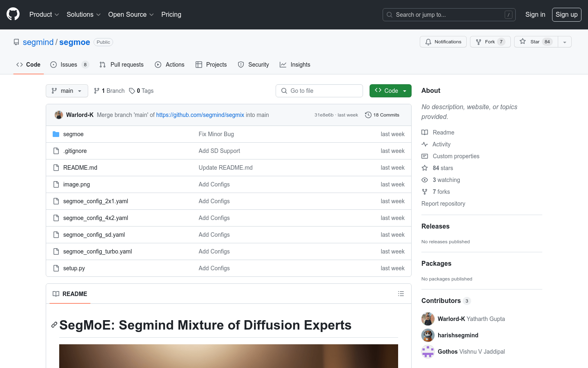Viewport: 588px width, 368px height.
Task: Click the heading anchor link icon
Action: point(54,325)
